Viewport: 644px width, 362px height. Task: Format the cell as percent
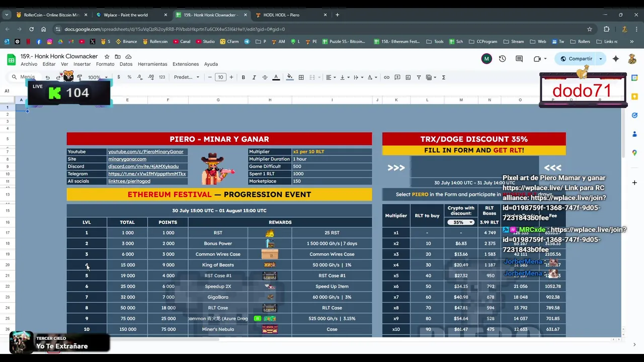click(129, 77)
